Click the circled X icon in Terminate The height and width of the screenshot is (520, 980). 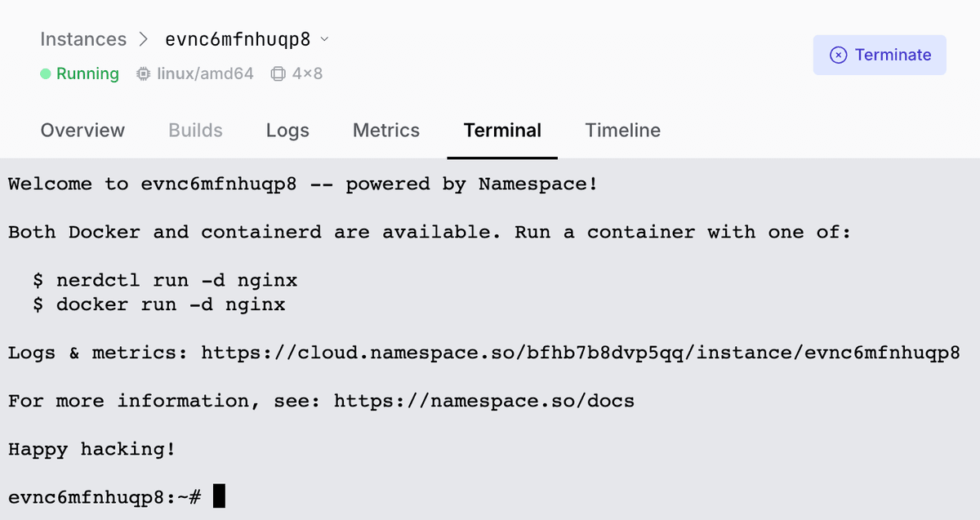tap(838, 55)
